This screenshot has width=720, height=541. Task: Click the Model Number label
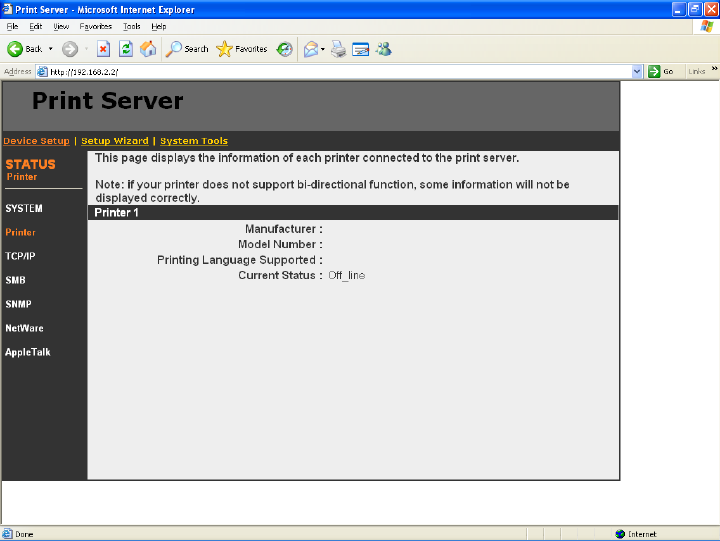pos(280,244)
